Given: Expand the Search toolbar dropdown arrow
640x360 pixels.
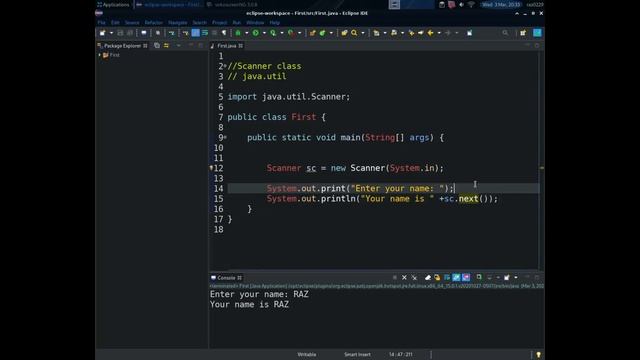Looking at the screenshot, I should pos(363,33).
